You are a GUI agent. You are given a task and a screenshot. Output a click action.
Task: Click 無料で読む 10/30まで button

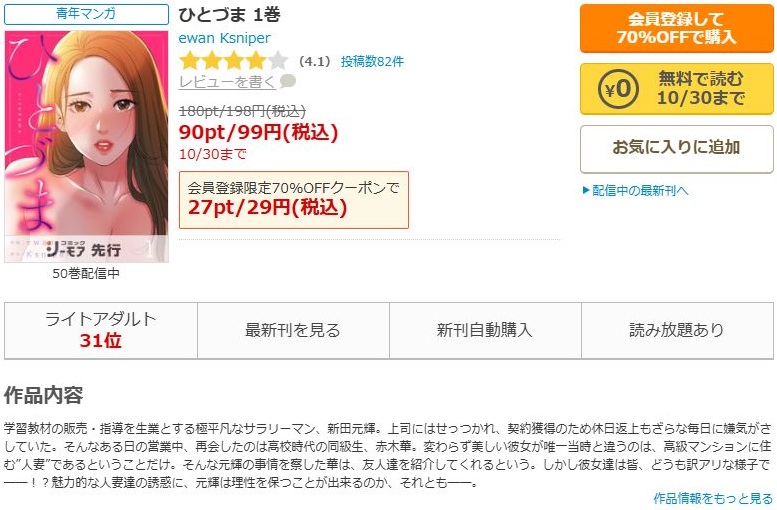[x=676, y=89]
